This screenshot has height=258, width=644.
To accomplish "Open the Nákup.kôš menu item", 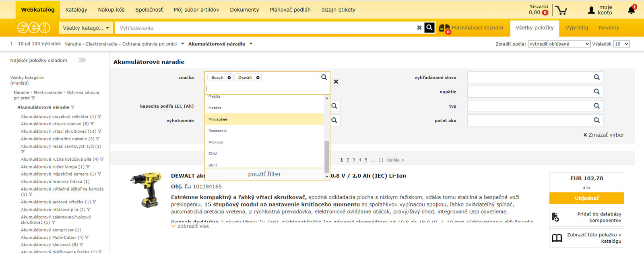I will [x=111, y=10].
